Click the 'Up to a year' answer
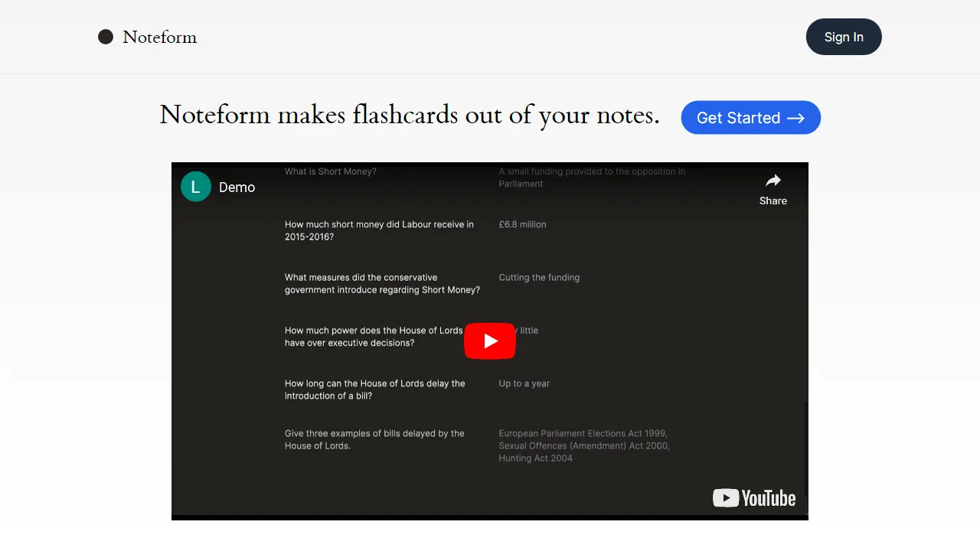 pos(524,383)
